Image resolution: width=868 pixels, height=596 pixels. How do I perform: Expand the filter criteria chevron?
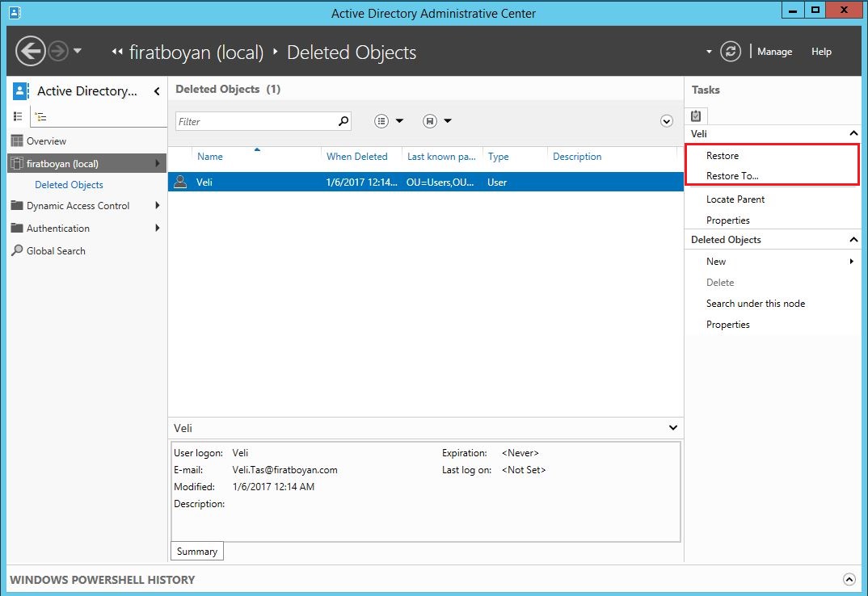coord(667,122)
